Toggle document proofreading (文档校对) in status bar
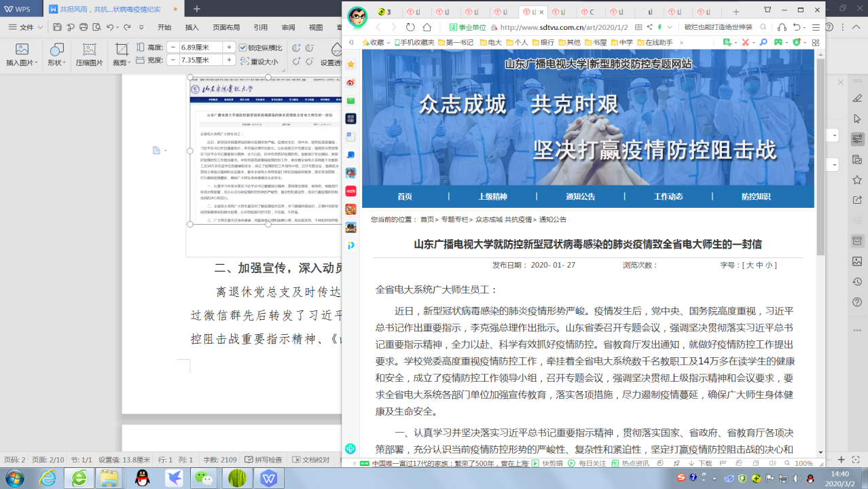 pyautogui.click(x=311, y=460)
